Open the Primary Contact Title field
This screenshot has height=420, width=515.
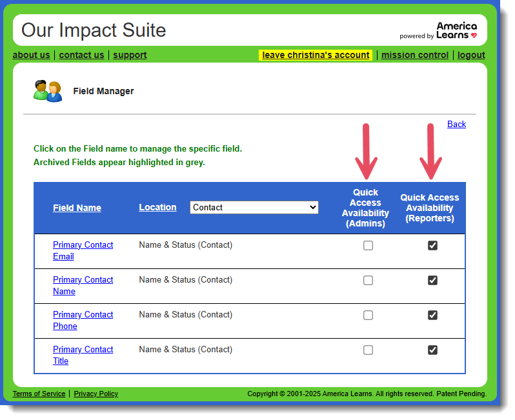(x=83, y=355)
